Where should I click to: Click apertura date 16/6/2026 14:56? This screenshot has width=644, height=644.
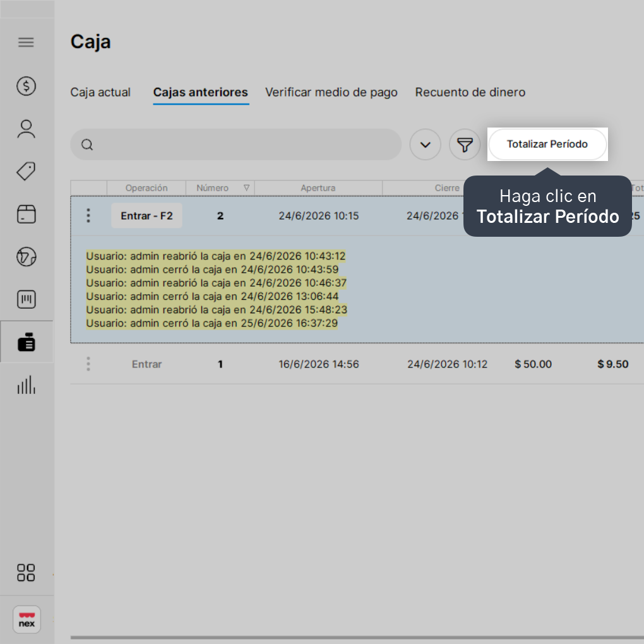pos(319,364)
